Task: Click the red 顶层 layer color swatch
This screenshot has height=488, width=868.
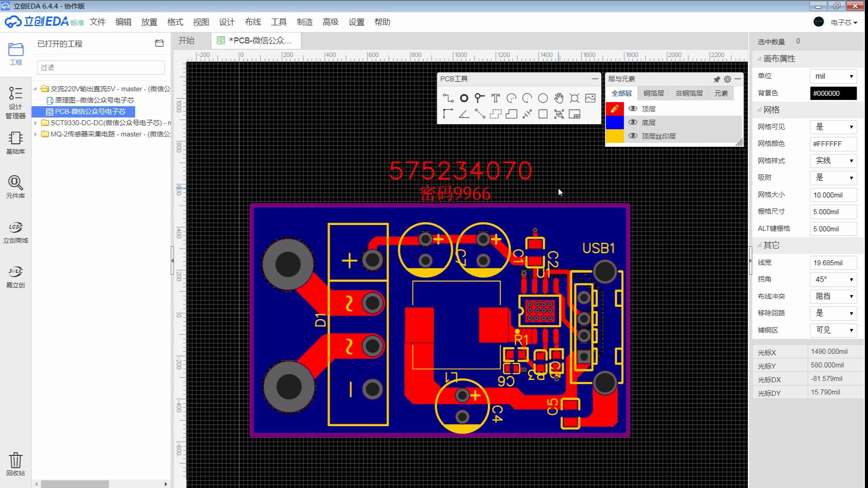Action: click(x=614, y=109)
